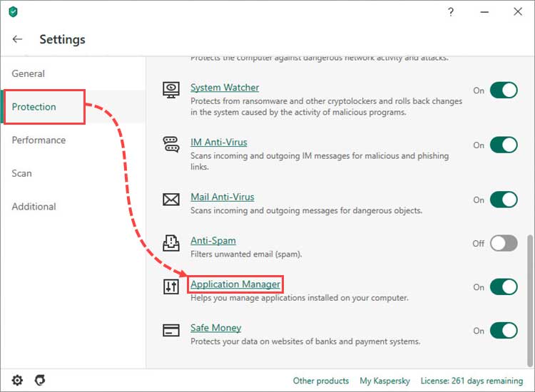Click License: 261 days remaining link
Image resolution: width=535 pixels, height=392 pixels.
click(472, 381)
